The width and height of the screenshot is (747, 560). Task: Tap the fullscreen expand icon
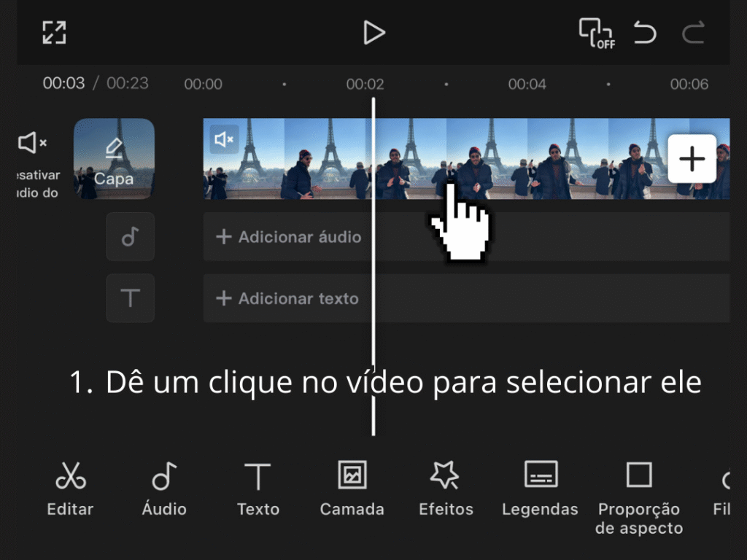[54, 33]
